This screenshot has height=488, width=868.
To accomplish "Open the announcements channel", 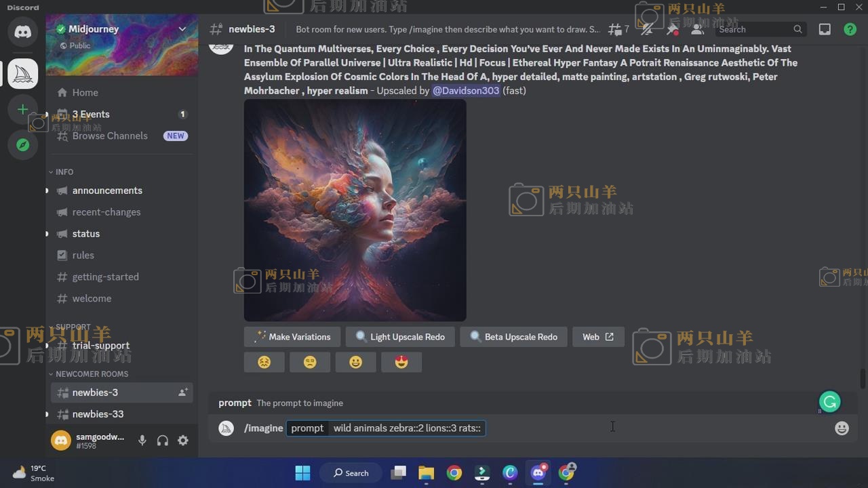I will (x=107, y=190).
